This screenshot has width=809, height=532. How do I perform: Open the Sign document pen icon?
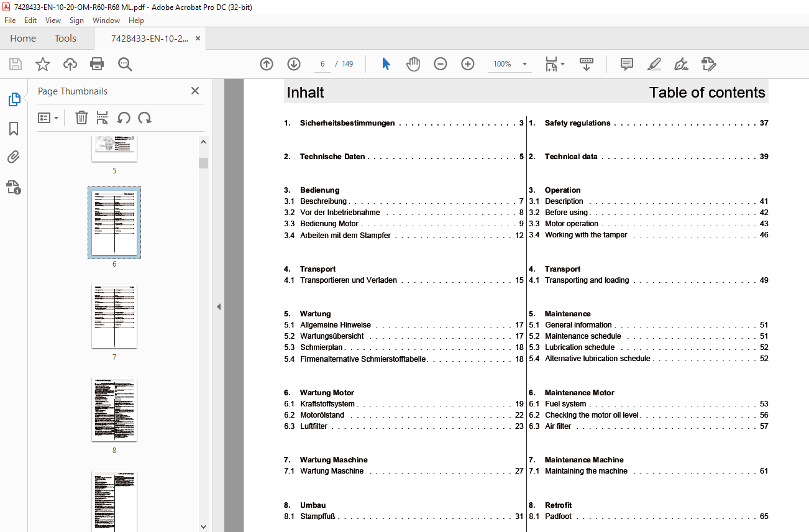coord(681,64)
